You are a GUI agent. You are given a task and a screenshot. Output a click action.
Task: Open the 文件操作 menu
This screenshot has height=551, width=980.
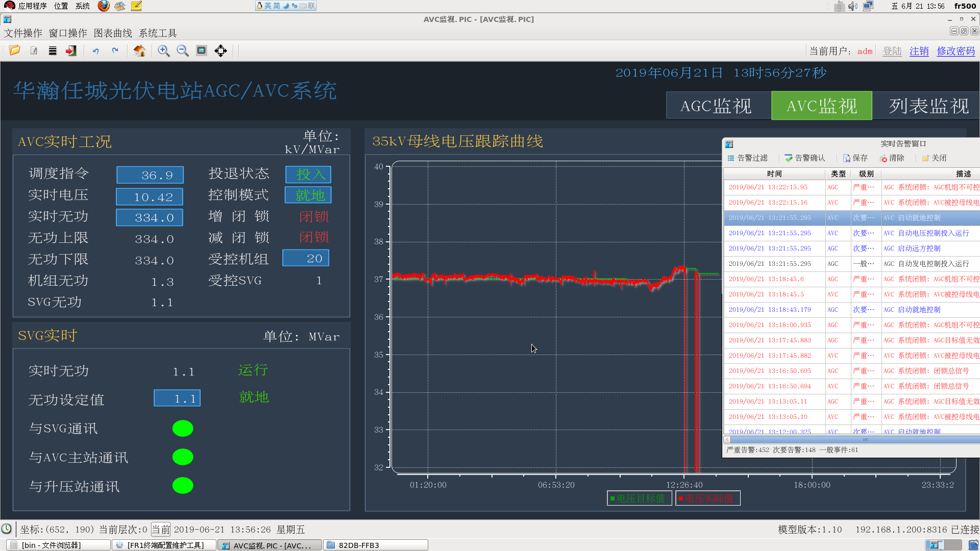click(23, 33)
